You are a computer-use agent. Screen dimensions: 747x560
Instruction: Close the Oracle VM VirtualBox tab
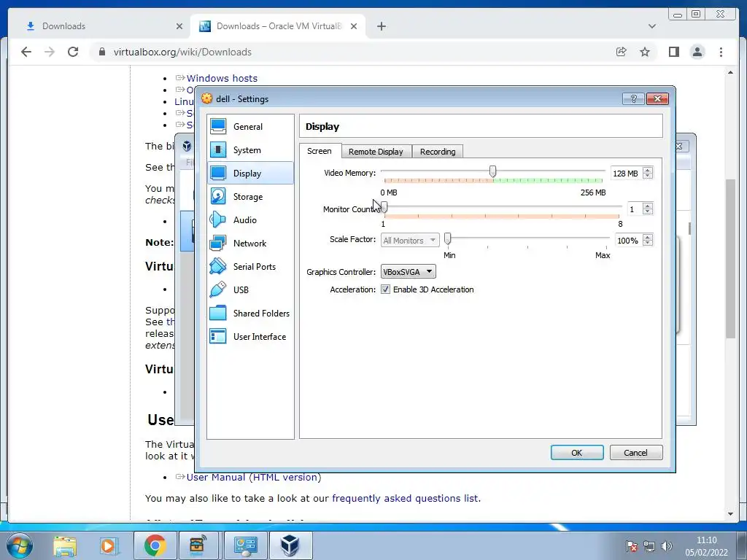point(354,26)
